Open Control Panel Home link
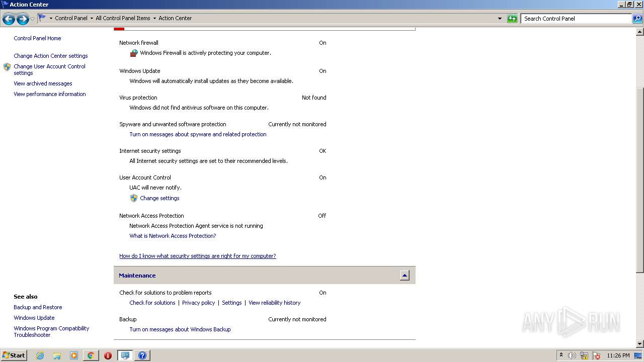 (37, 38)
